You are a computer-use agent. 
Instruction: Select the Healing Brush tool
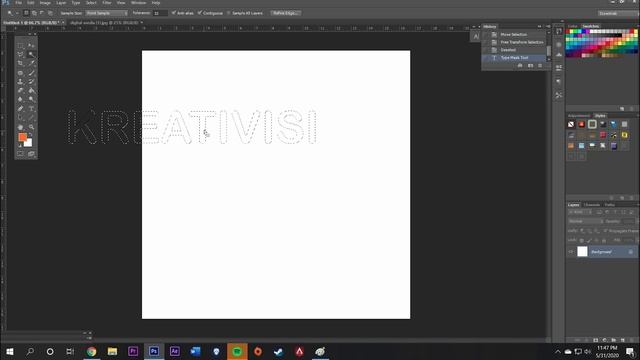[x=20, y=73]
